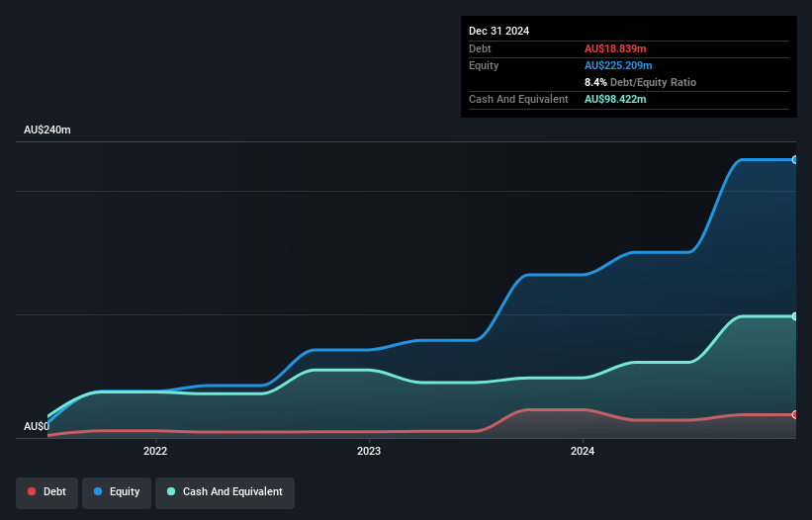Click the AU$240m y-axis label
Screen dimensions: 812x520
click(47, 130)
